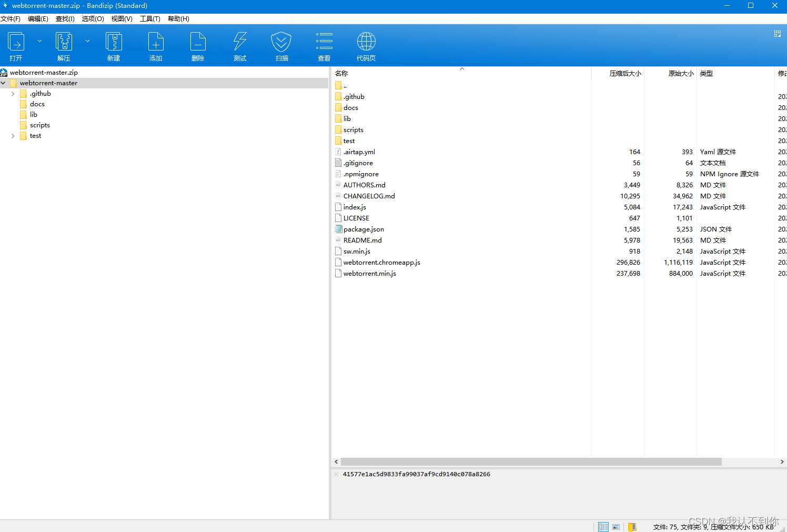
Task: Click the file list horizontal scrollbar thumb
Action: point(531,462)
